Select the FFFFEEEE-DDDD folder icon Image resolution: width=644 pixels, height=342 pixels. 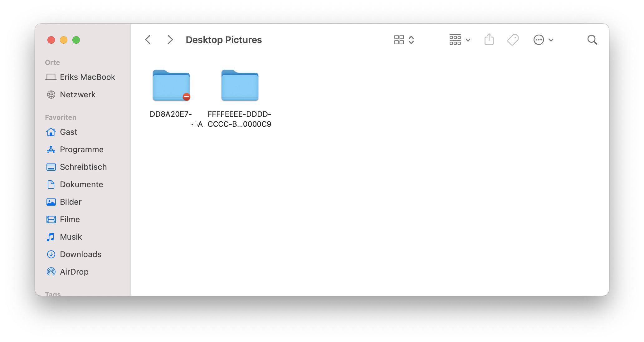point(240,85)
